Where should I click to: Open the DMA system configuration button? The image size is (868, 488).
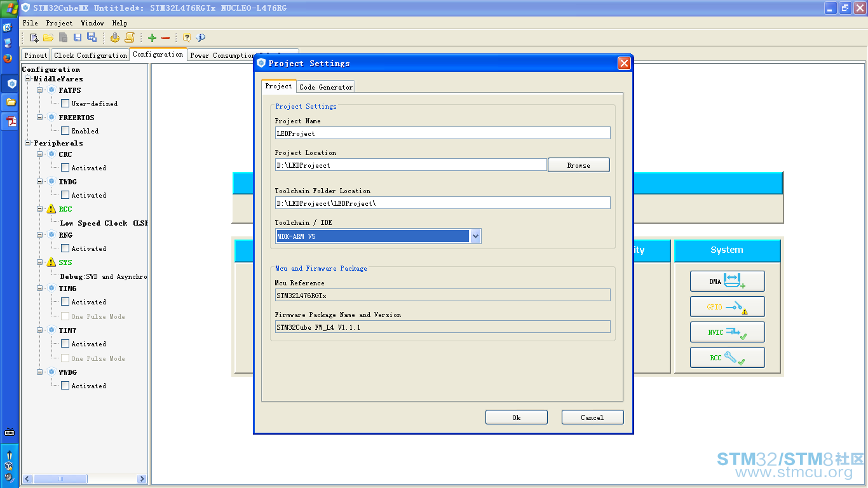(x=728, y=281)
